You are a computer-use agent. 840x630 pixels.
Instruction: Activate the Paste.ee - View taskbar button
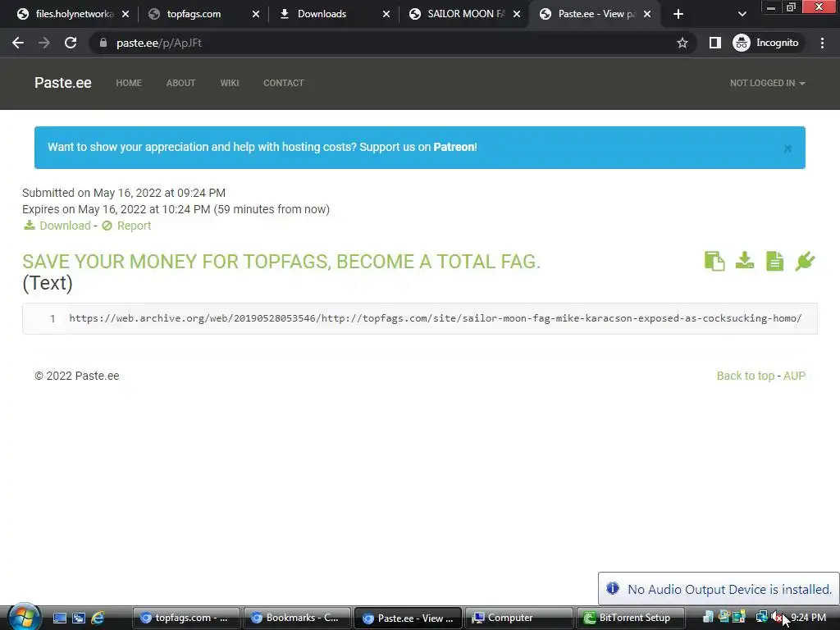tap(409, 618)
